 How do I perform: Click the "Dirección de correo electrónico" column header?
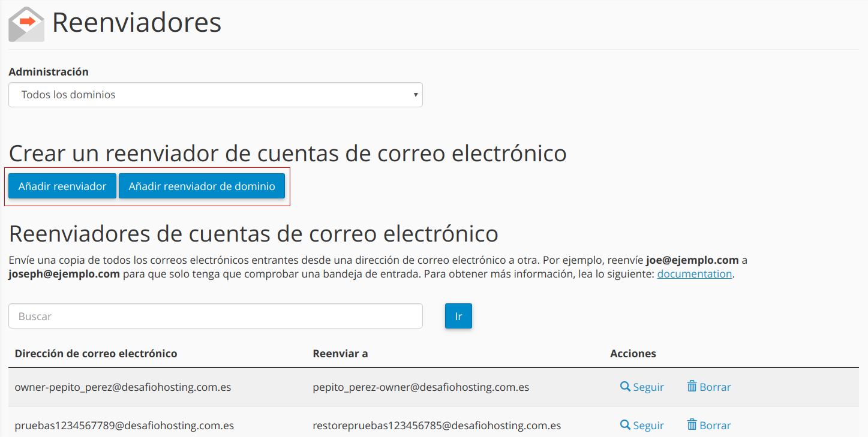pyautogui.click(x=96, y=354)
